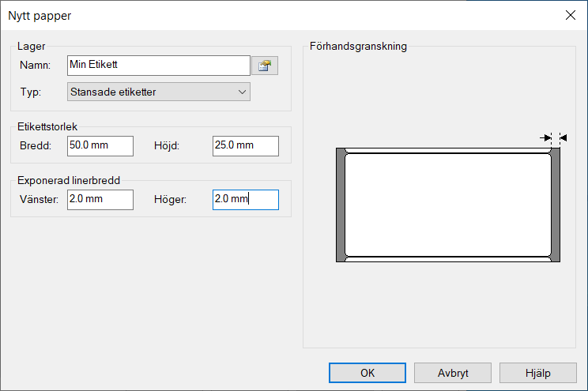Click the liner width arrows in preview
588x391 pixels.
coord(554,137)
